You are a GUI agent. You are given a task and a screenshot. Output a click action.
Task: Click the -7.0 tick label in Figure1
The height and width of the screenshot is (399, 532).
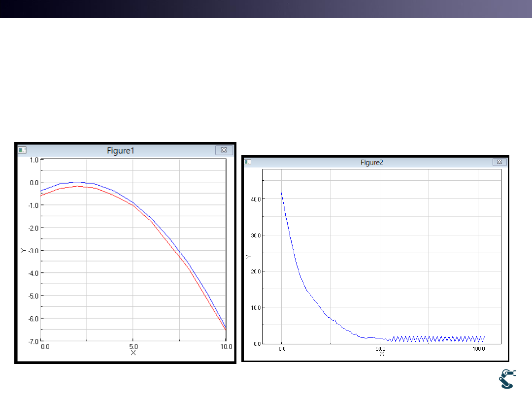[x=33, y=341]
